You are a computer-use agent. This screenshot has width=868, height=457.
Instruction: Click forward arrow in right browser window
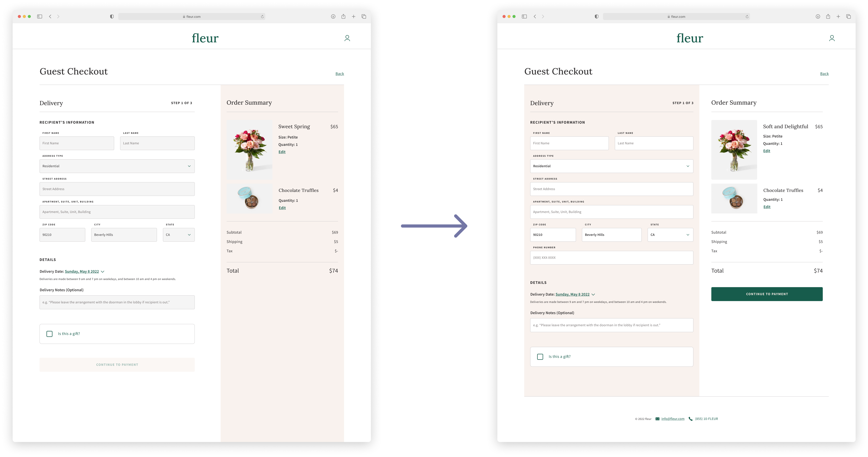tap(543, 16)
